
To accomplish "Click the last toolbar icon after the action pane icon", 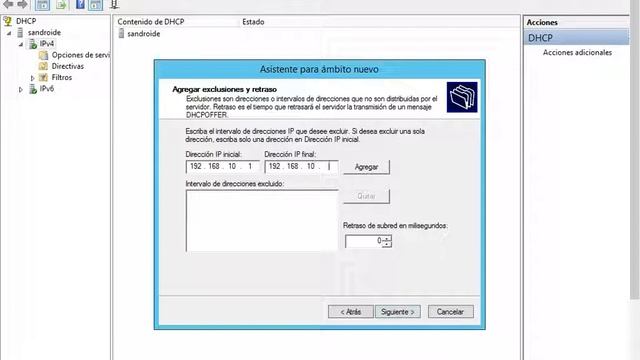I will coord(115,5).
